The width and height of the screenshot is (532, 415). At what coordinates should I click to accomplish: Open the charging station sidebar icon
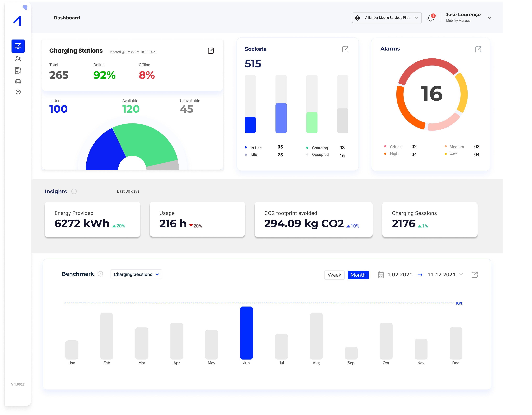(x=18, y=71)
